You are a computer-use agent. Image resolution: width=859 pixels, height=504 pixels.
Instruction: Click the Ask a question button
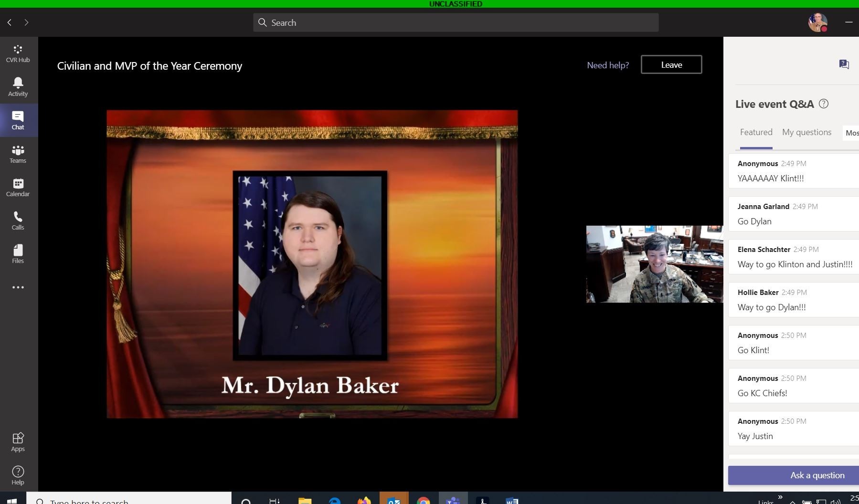pyautogui.click(x=794, y=475)
